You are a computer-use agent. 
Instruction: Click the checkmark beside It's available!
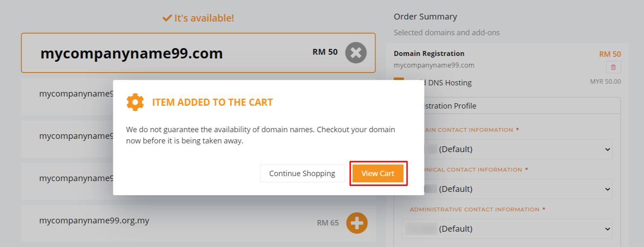point(167,18)
